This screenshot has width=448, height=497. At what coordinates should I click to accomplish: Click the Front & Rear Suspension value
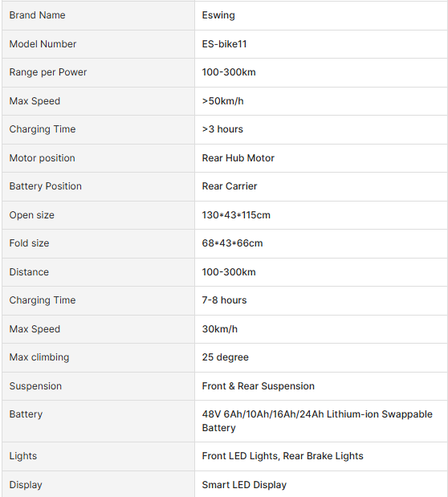coord(258,386)
